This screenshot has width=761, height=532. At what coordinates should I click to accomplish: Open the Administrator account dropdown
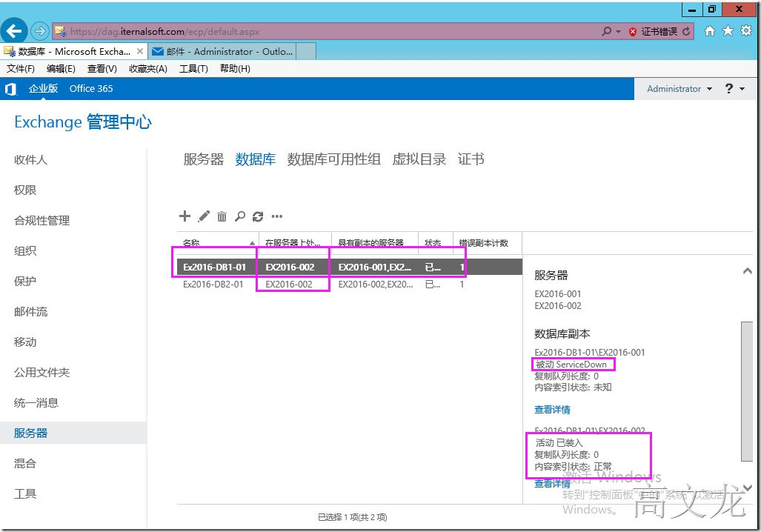click(679, 89)
